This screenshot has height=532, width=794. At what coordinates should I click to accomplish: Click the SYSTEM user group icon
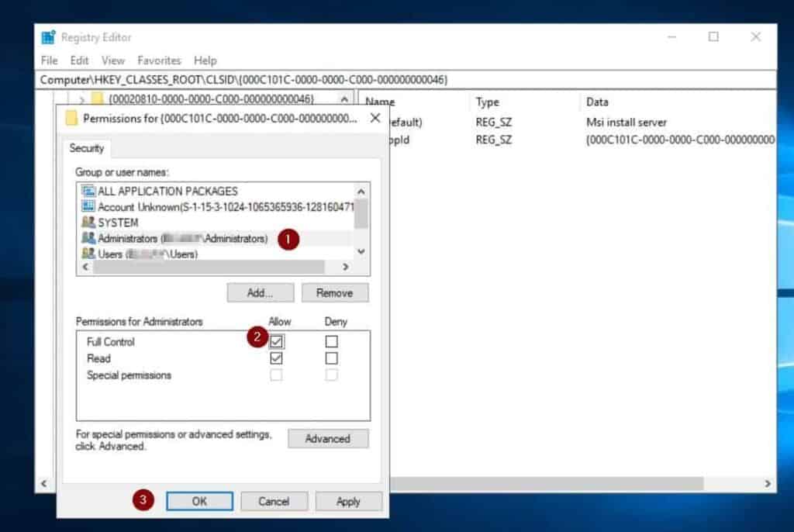click(88, 222)
